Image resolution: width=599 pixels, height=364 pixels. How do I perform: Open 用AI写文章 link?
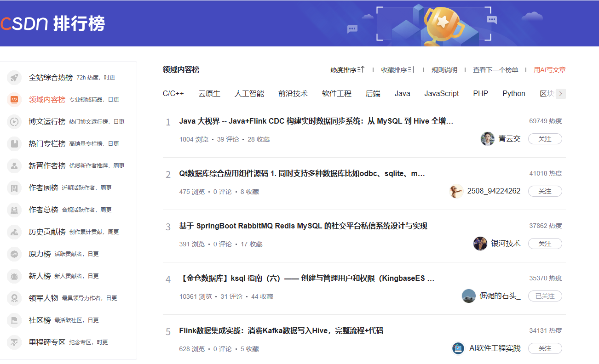click(550, 70)
